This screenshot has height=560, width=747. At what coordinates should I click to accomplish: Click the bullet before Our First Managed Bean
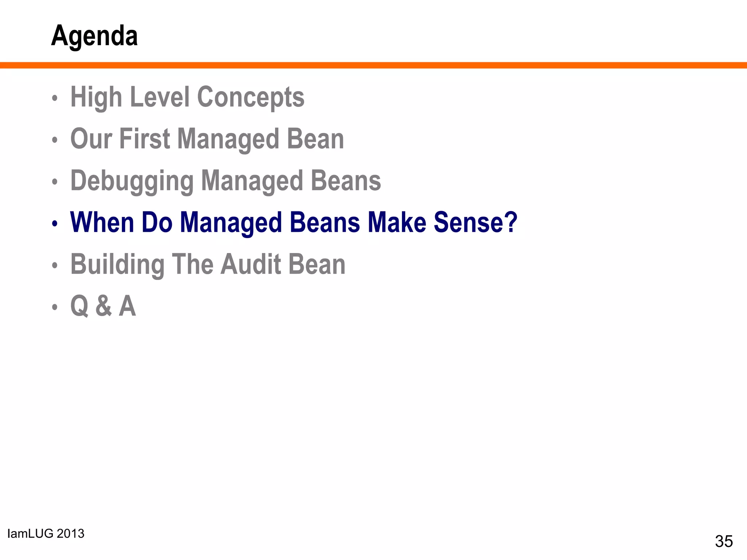click(54, 140)
